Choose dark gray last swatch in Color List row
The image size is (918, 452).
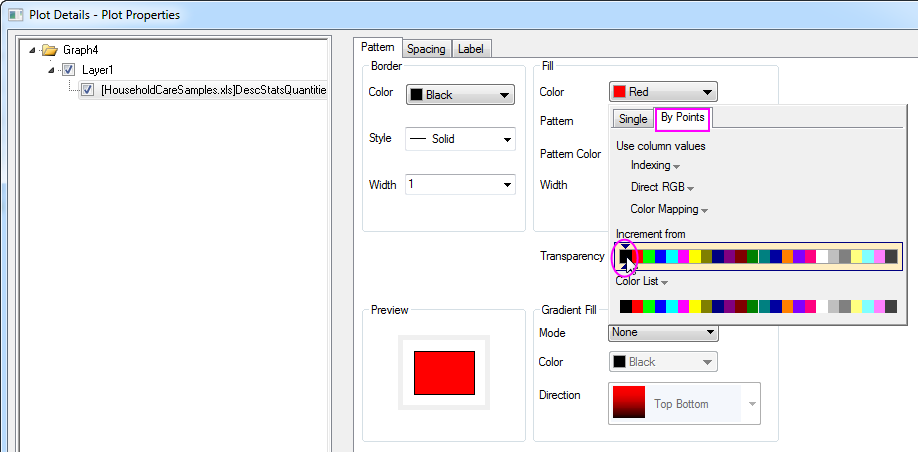click(x=891, y=306)
